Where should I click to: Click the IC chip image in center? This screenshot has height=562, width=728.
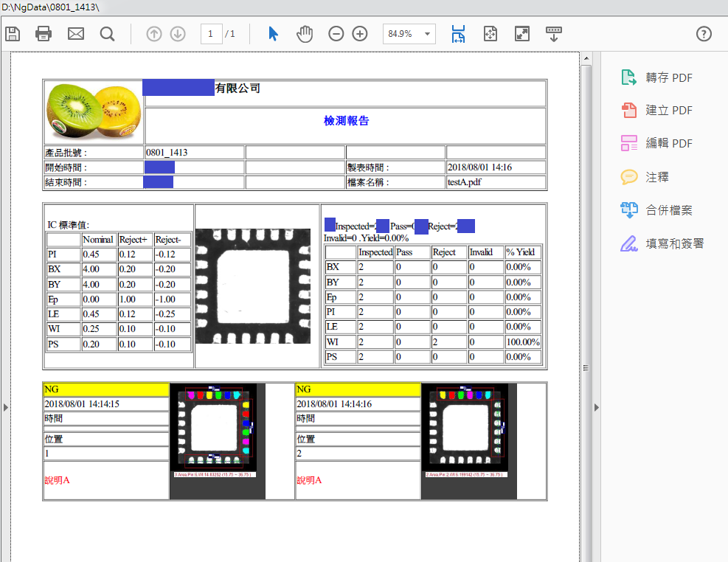tap(253, 286)
